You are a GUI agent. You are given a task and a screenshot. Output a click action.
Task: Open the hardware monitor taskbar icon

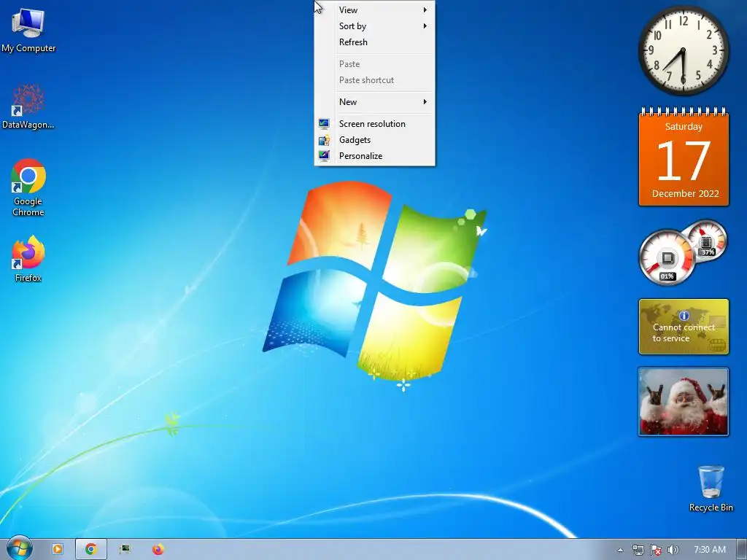point(125,549)
